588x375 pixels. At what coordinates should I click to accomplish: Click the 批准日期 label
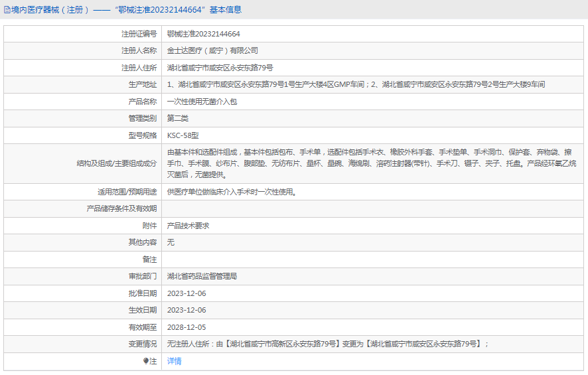(143, 293)
